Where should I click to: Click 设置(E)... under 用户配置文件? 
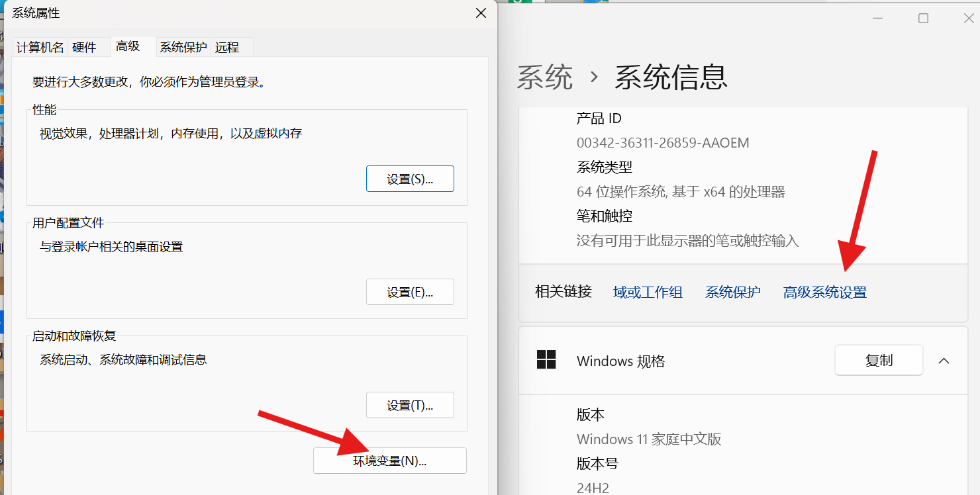point(410,292)
